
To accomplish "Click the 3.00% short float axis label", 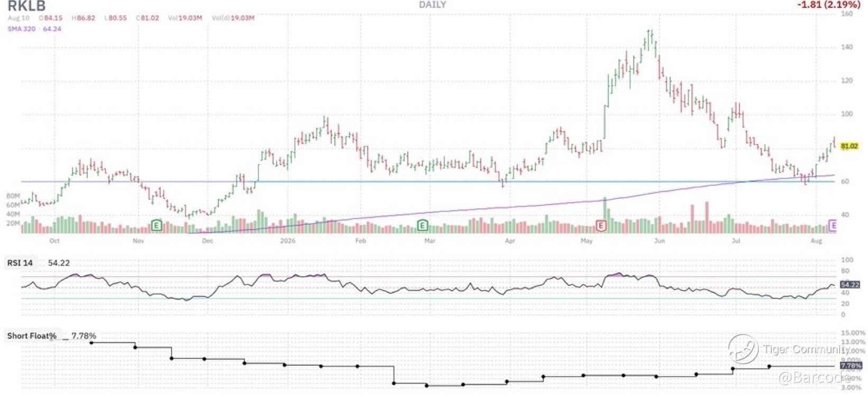I will [851, 387].
